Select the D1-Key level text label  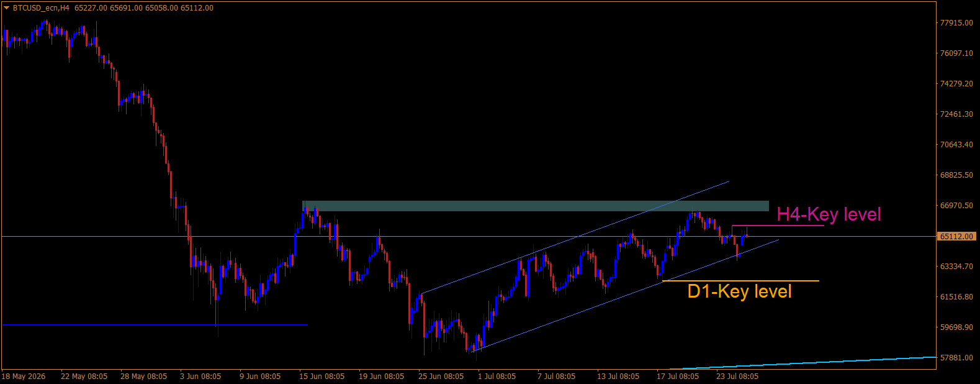(739, 291)
